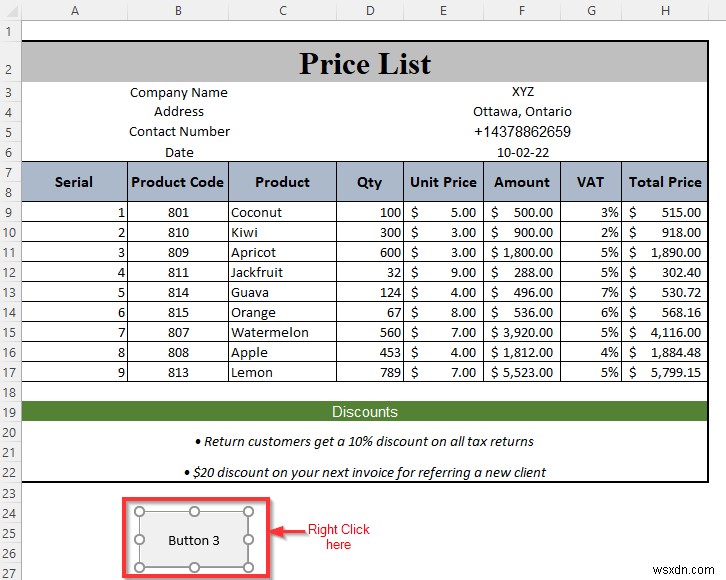Select column H header
Viewport: 726px width, 580px height.
665,11
